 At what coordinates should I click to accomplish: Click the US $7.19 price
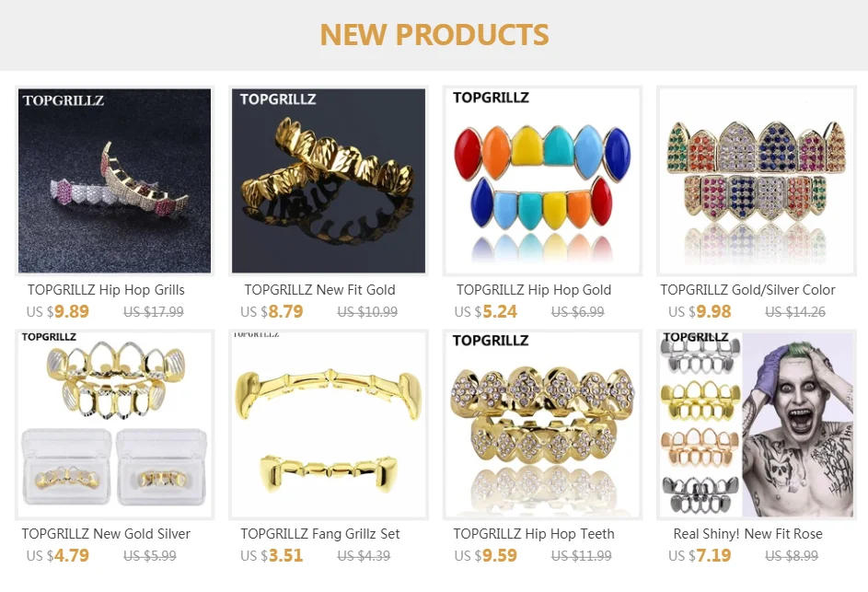(x=700, y=555)
